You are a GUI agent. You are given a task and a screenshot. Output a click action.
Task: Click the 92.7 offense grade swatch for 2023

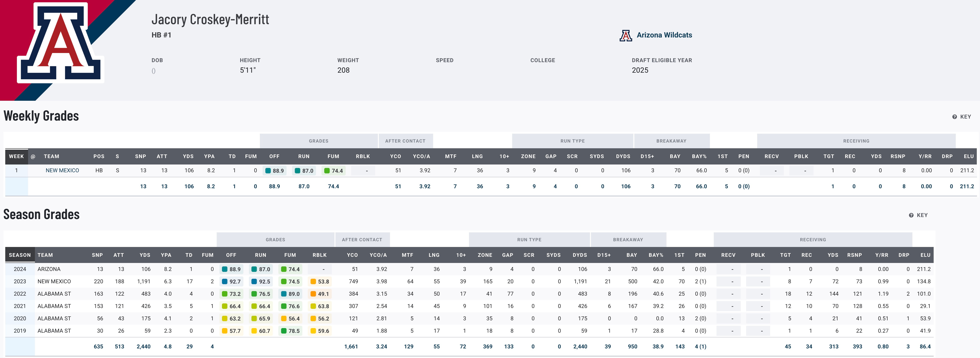tap(225, 282)
